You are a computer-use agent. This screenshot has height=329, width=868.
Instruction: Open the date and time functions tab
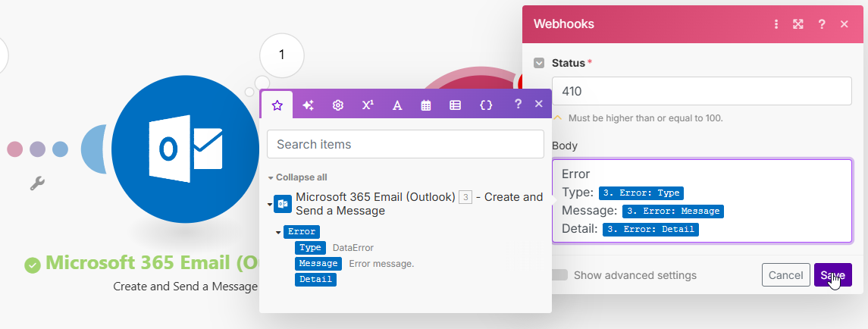pyautogui.click(x=426, y=105)
